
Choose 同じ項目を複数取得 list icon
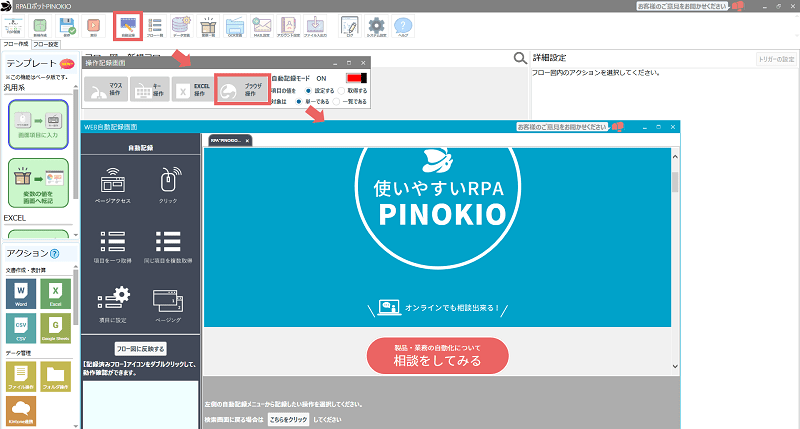click(x=168, y=247)
